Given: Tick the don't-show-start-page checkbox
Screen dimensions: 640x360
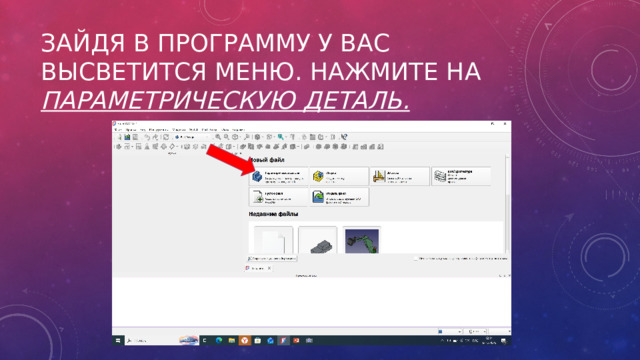Looking at the screenshot, I should coord(416,258).
